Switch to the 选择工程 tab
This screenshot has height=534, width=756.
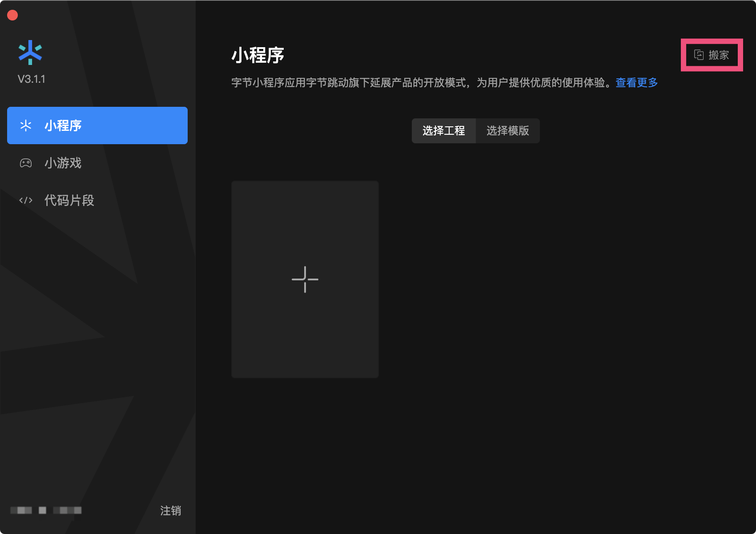pyautogui.click(x=444, y=131)
